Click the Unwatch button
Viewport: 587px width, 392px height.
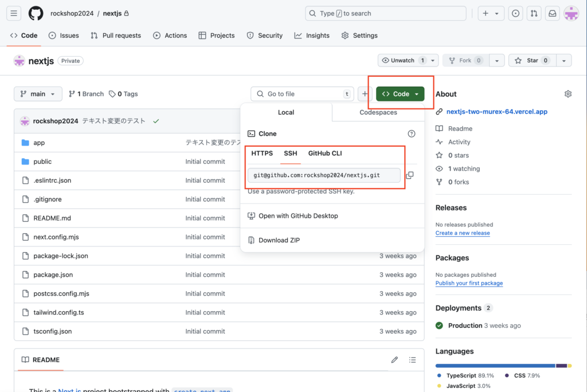click(403, 61)
